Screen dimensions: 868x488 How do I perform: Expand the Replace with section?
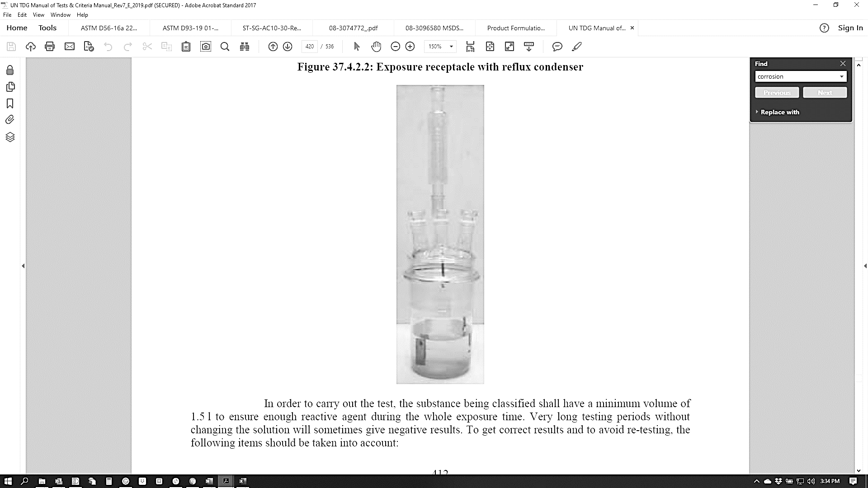[x=779, y=112]
